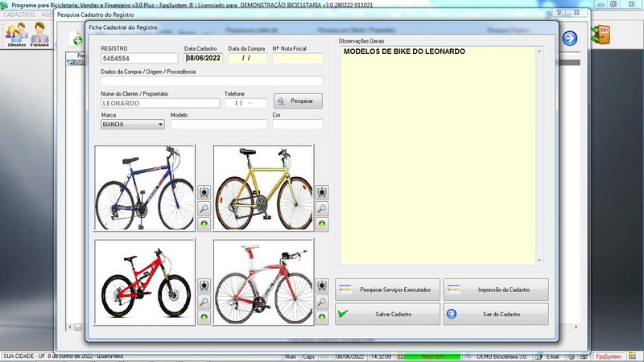This screenshot has height=362, width=644.
Task: Click the green plus new record icon
Action: tap(76, 39)
